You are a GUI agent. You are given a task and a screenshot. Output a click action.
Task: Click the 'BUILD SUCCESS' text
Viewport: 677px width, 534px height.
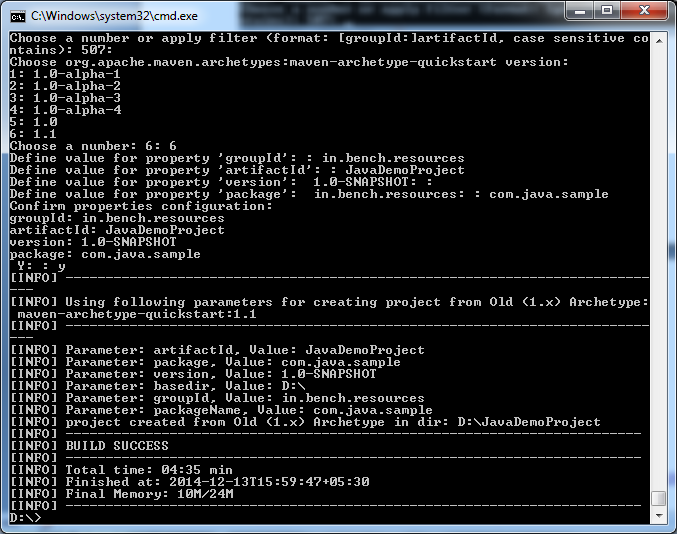pyautogui.click(x=117, y=446)
